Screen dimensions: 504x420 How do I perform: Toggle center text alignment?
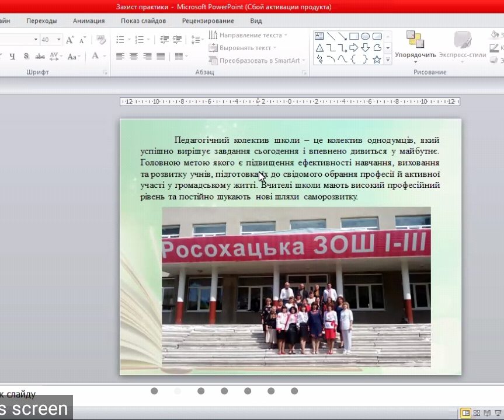point(133,56)
